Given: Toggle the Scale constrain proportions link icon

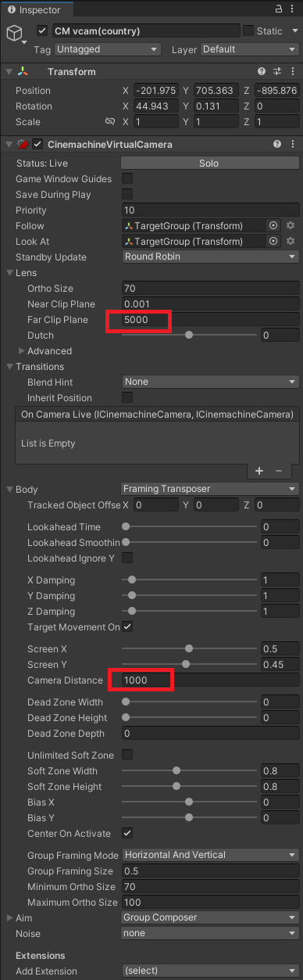Looking at the screenshot, I should point(110,122).
